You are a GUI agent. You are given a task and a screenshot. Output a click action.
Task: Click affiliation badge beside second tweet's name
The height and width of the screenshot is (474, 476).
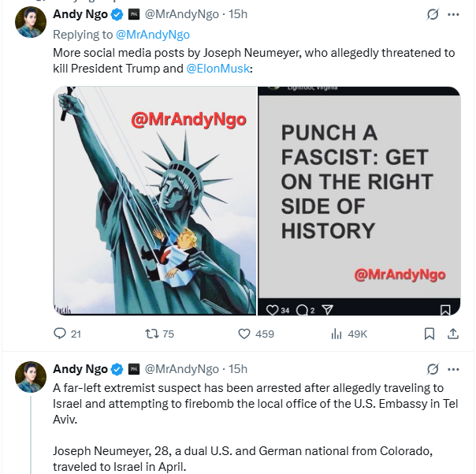pyautogui.click(x=134, y=369)
